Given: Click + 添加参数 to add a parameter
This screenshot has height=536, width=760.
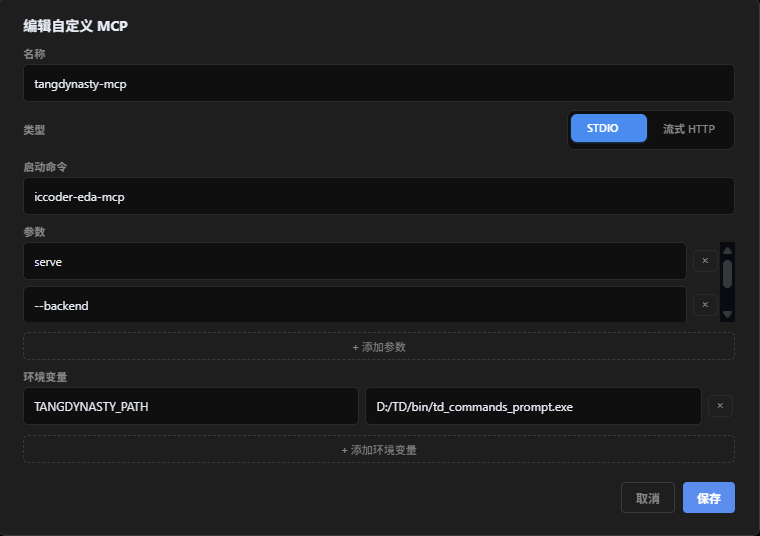Looking at the screenshot, I should pos(379,347).
